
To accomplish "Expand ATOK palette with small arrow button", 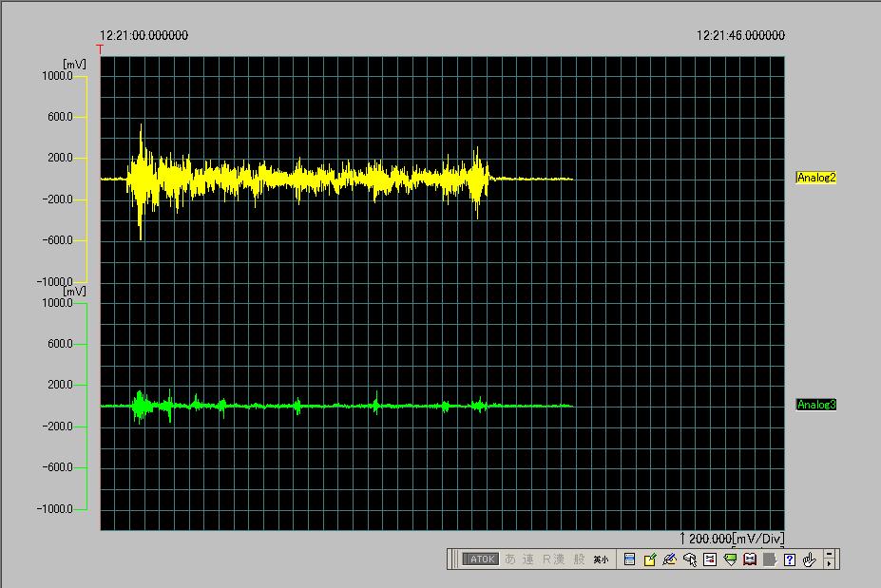I will [830, 563].
